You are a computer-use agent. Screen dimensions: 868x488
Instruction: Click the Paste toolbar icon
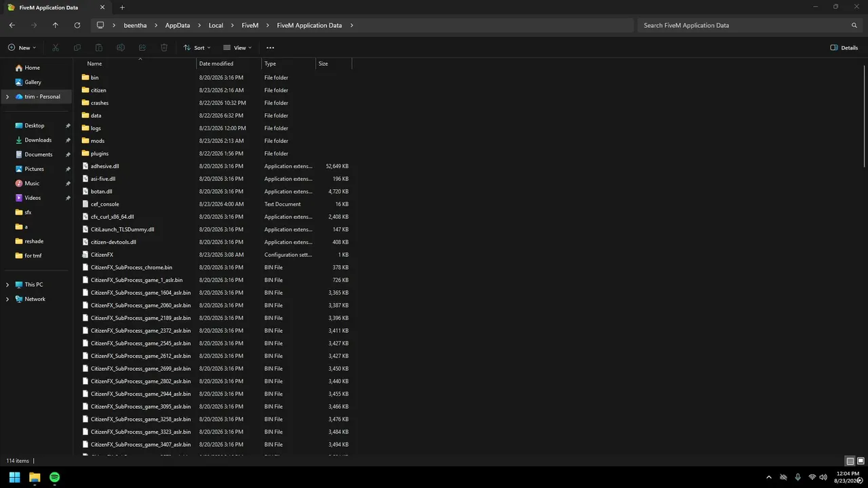click(99, 47)
